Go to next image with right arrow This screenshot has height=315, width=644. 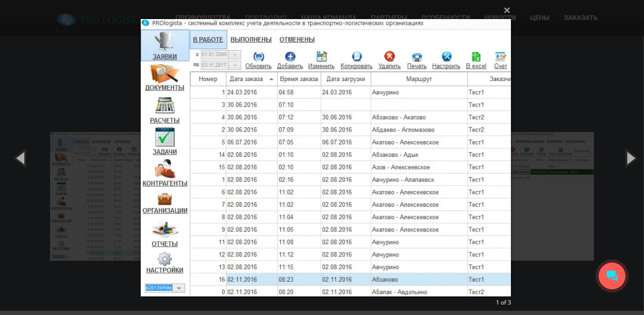631,158
